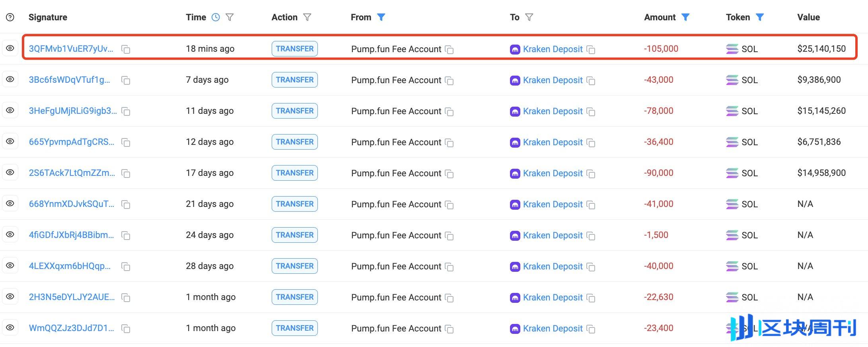The width and height of the screenshot is (868, 347).
Task: Open transaction signature 4fiGDfJXbRj4BBibm
Action: (x=72, y=235)
